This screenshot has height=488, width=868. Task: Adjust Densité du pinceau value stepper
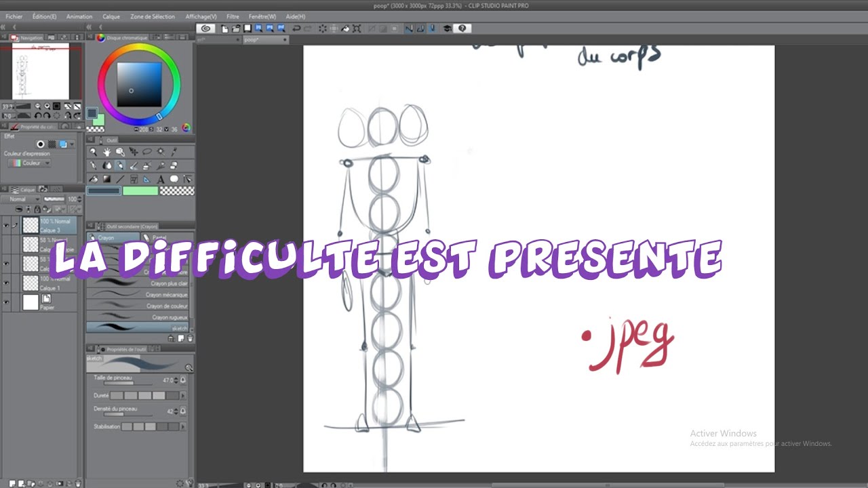coord(176,411)
